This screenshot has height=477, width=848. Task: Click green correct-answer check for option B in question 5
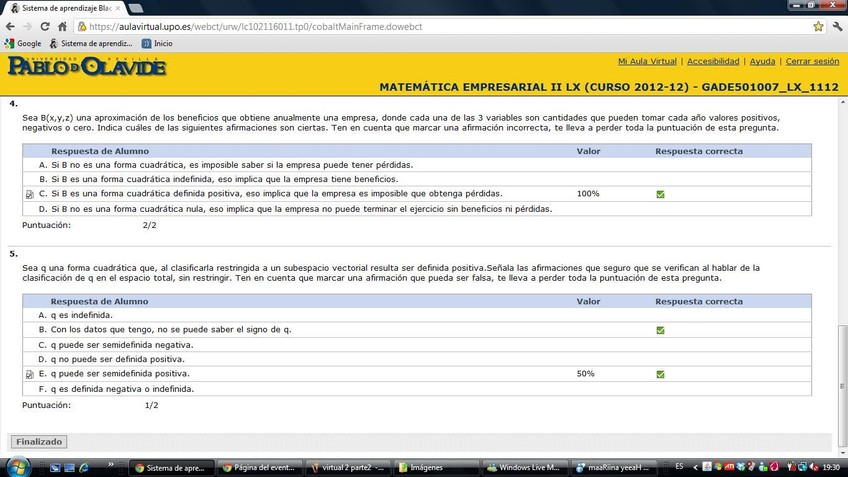click(x=660, y=329)
